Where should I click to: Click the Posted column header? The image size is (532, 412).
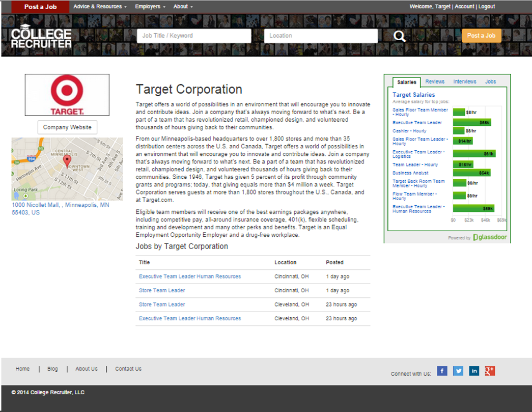pyautogui.click(x=334, y=262)
